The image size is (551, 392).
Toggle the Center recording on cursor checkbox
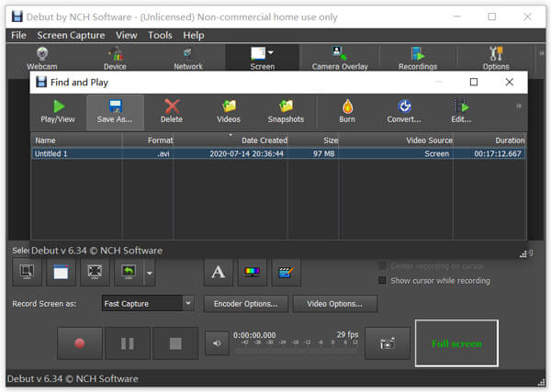pos(382,266)
